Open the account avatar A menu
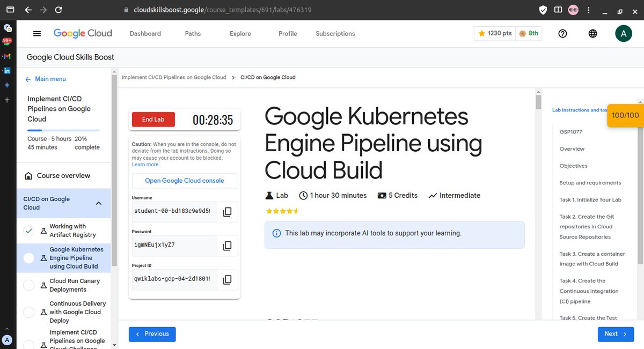 (623, 33)
